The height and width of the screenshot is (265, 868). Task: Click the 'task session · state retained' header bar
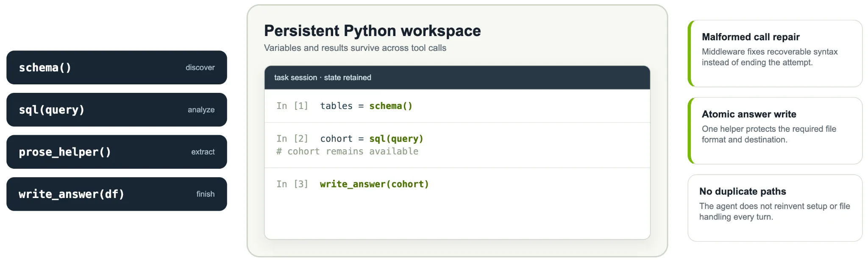click(x=457, y=78)
